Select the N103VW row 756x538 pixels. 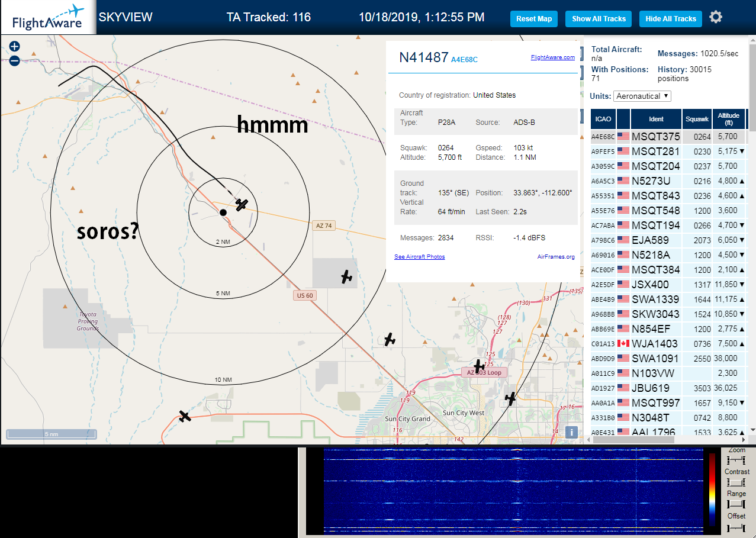pyautogui.click(x=668, y=373)
